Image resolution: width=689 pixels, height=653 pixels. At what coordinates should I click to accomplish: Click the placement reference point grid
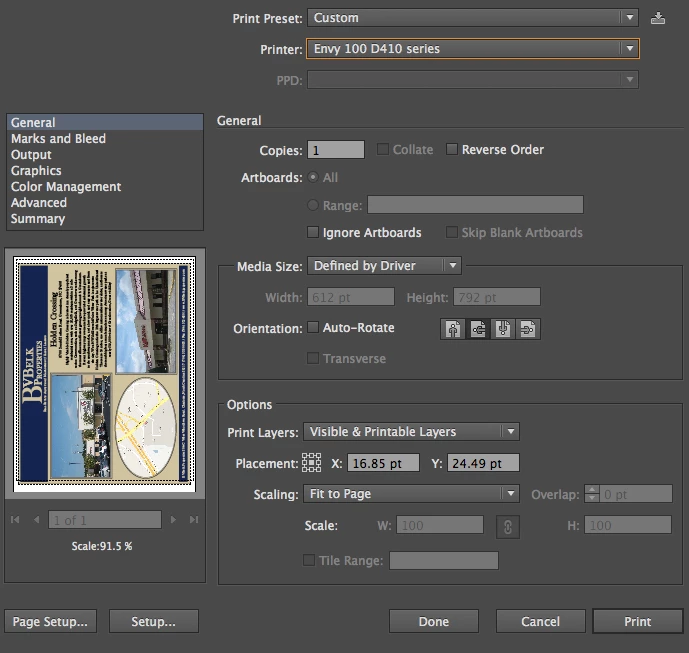311,463
